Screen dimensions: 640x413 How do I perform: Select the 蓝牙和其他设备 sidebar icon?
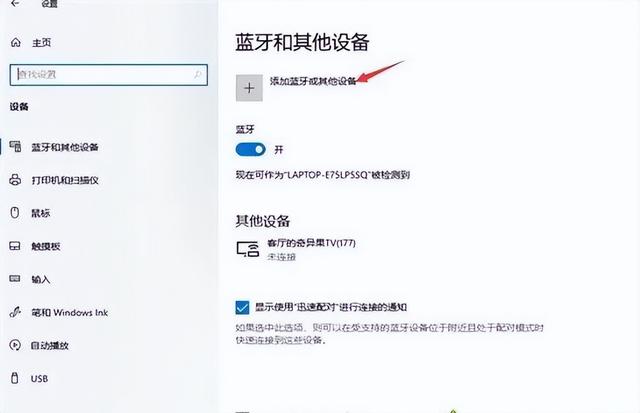click(x=16, y=147)
